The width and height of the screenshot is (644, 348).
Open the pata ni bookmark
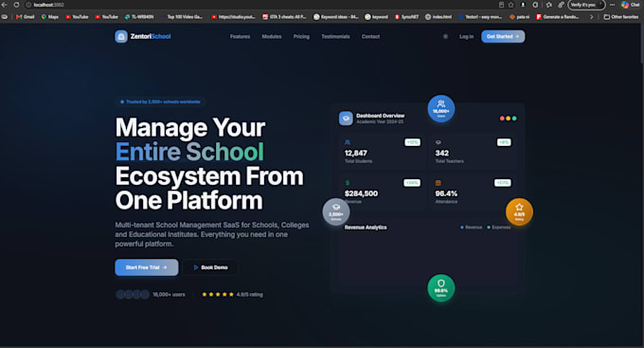[x=520, y=17]
